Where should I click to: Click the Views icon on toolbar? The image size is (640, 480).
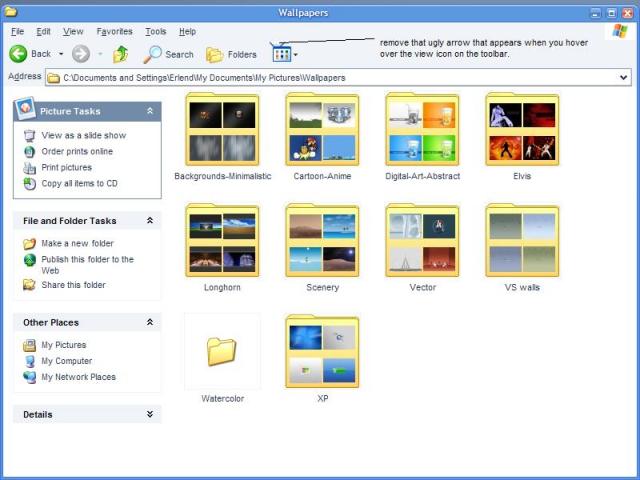[x=281, y=54]
